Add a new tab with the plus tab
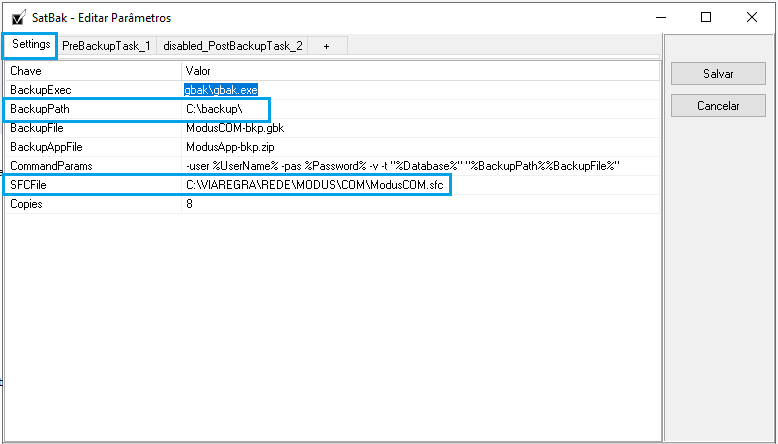Screen dimensions: 778x444 coord(326,46)
